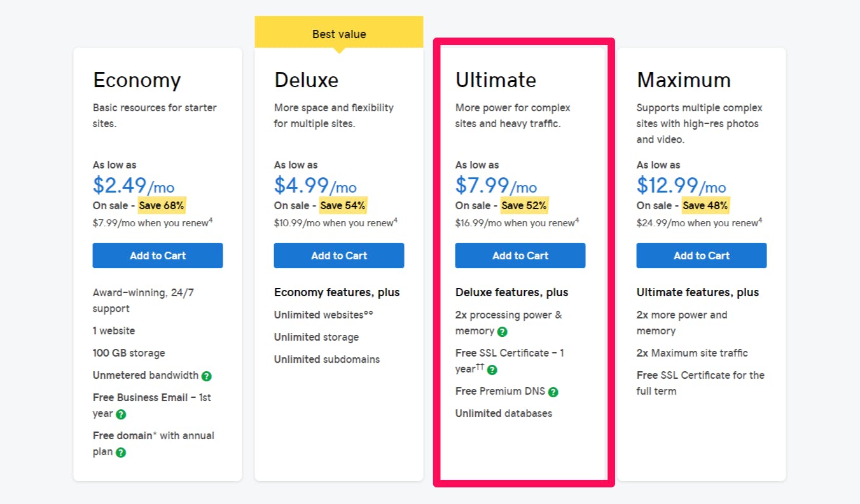
Task: Add the Economy plan to cart
Action: (x=158, y=255)
